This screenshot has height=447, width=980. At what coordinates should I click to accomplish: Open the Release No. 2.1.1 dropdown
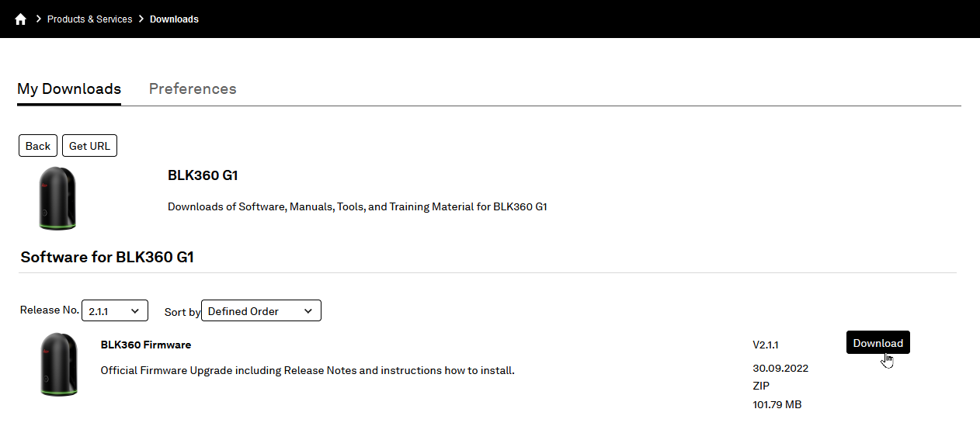point(114,310)
